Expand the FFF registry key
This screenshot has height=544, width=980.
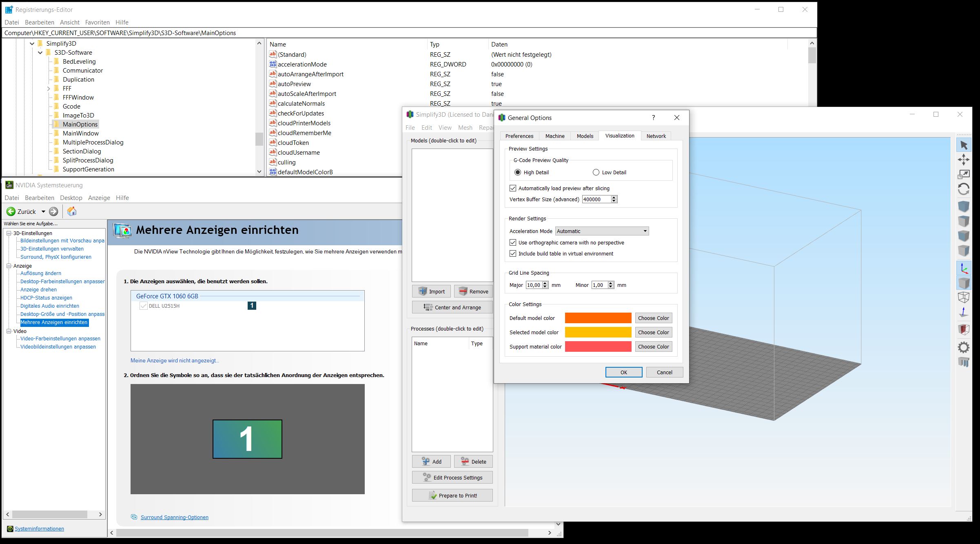point(49,89)
